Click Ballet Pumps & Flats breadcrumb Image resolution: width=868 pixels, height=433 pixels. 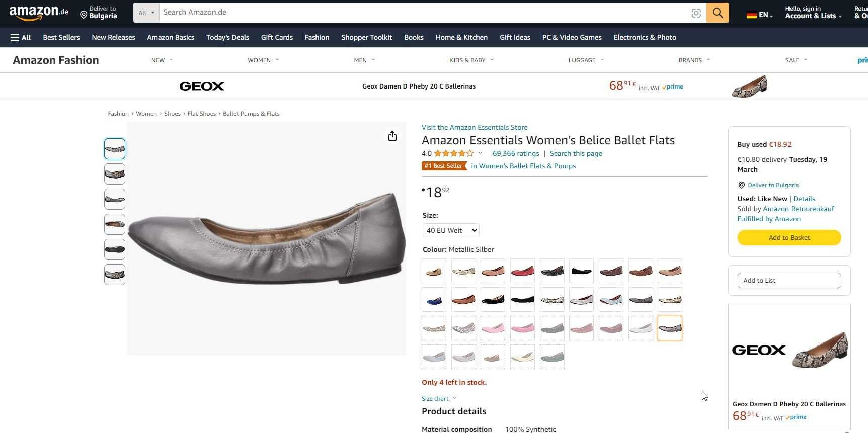pyautogui.click(x=251, y=114)
